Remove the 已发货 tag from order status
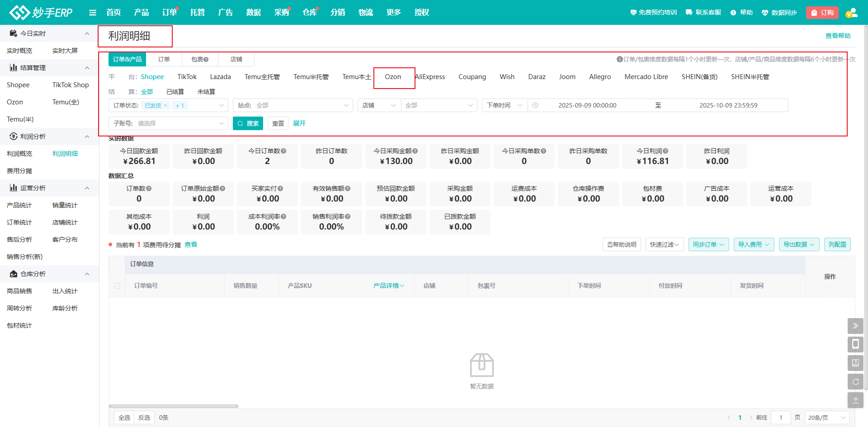868x427 pixels. click(165, 106)
